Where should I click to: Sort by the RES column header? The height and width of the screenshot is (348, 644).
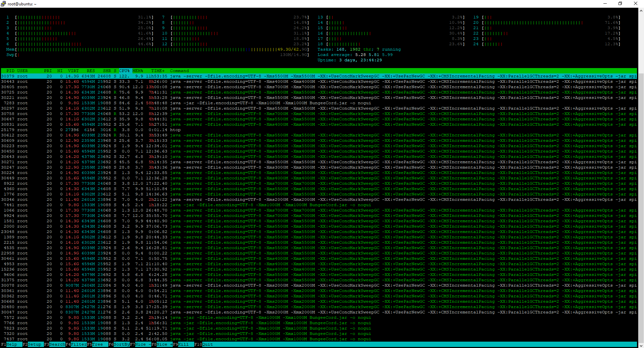pos(91,71)
